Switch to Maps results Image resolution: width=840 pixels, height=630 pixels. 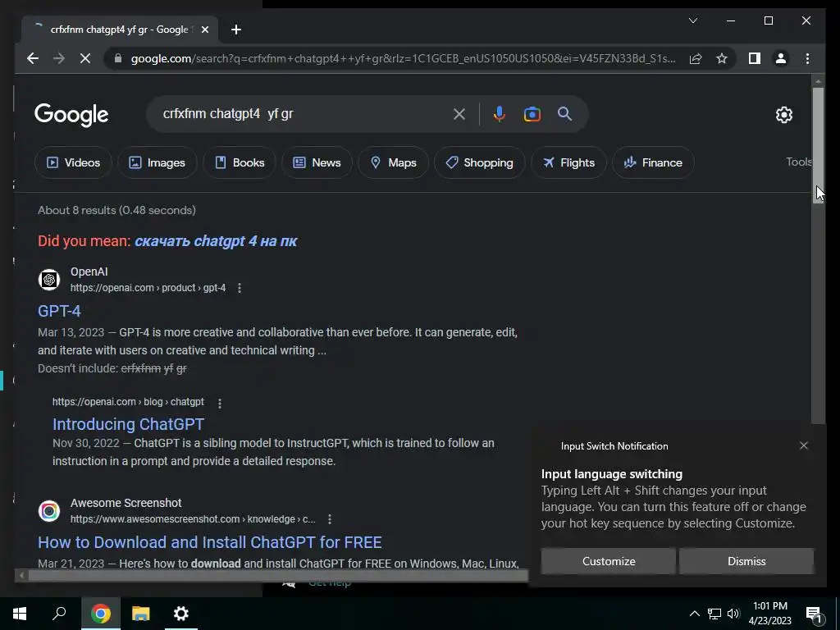pos(393,162)
